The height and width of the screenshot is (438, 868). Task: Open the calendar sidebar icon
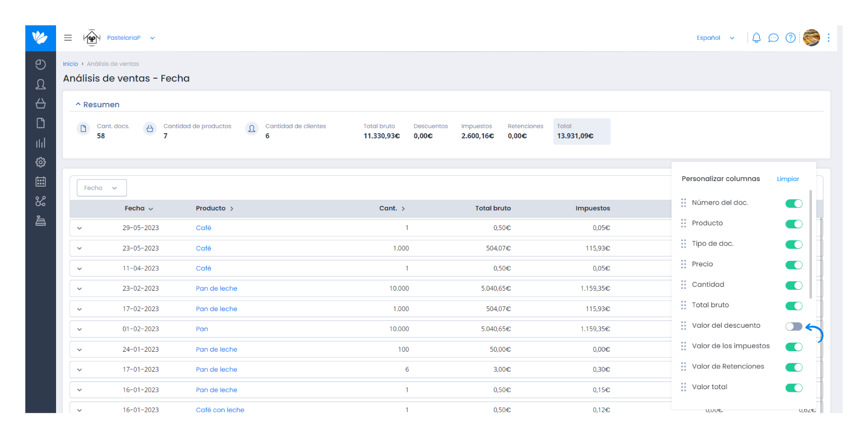[41, 182]
